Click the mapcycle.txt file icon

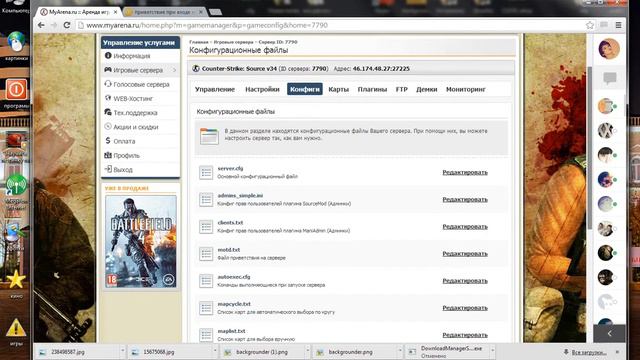tap(206, 308)
